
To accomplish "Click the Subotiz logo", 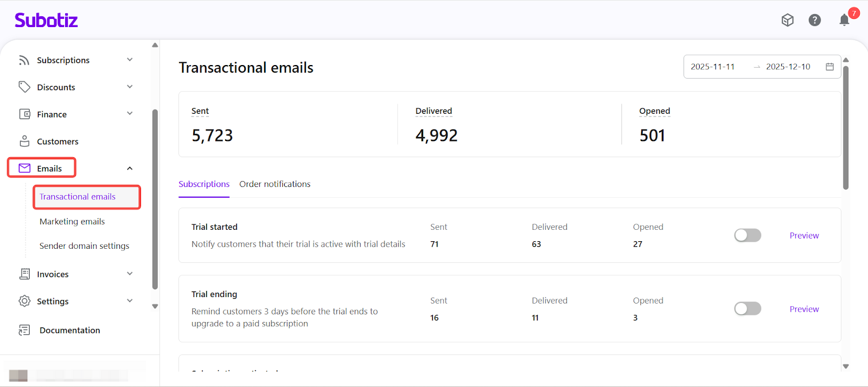I will pos(46,20).
